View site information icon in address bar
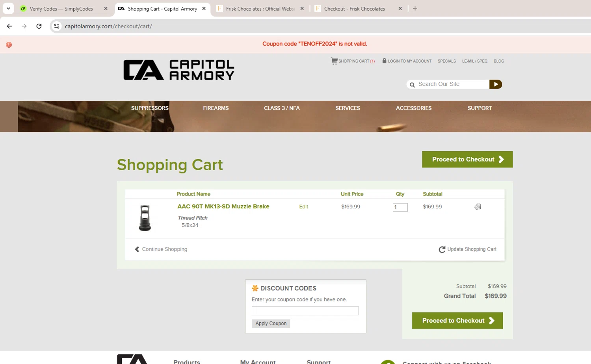Screen dimensions: 591x364 coord(57,26)
